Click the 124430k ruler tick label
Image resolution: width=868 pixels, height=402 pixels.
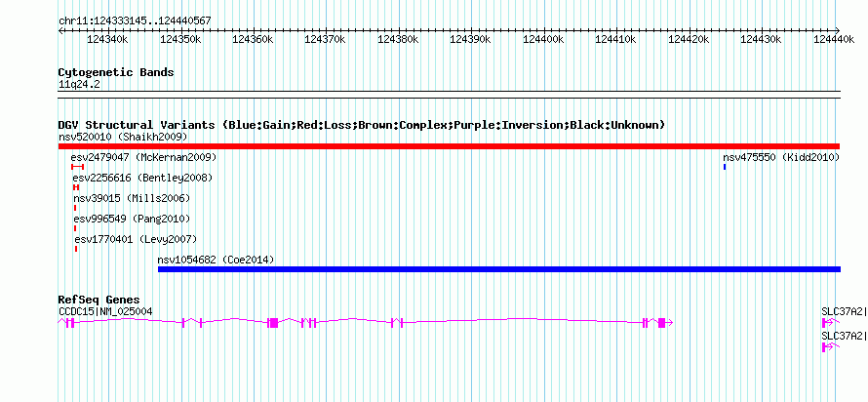coord(761,39)
